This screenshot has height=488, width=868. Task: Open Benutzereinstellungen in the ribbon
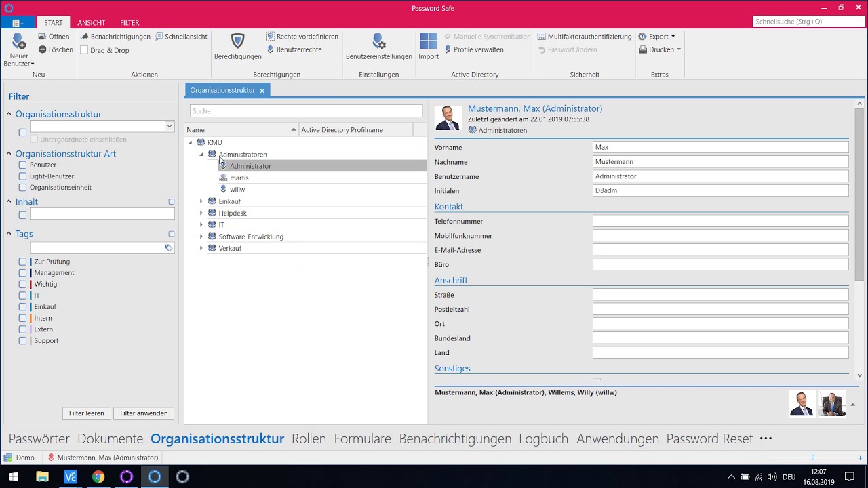[379, 46]
